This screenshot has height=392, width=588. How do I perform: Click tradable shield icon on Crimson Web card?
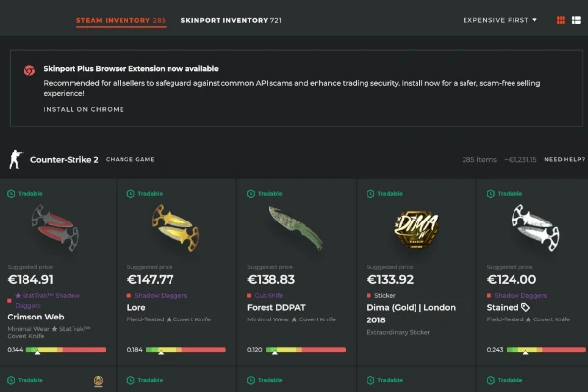11,194
